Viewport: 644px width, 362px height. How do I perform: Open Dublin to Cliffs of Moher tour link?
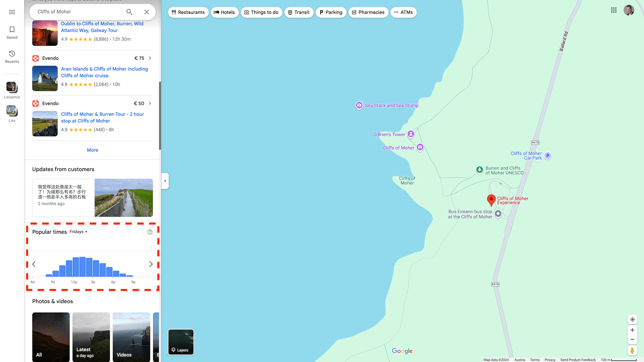click(x=102, y=27)
